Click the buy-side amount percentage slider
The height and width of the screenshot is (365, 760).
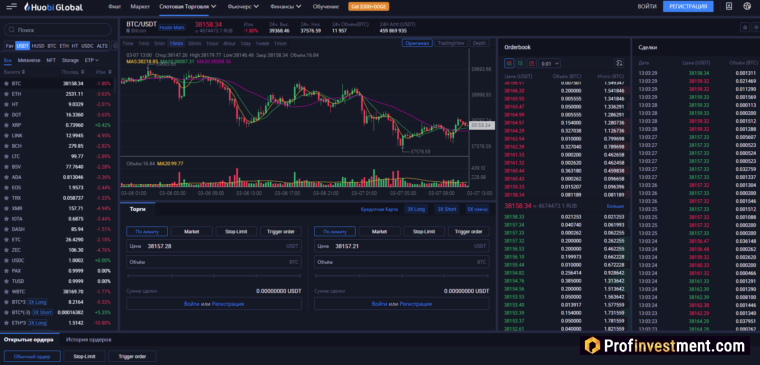click(x=214, y=275)
